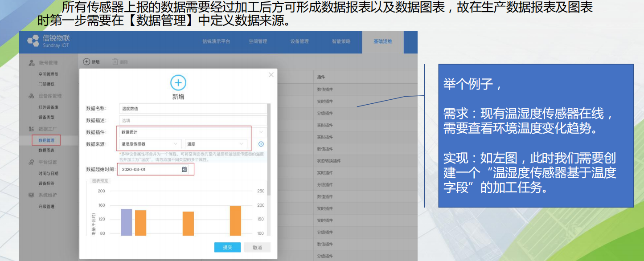Open the 空间管理 top tab
The width and height of the screenshot is (644, 261).
point(258,41)
